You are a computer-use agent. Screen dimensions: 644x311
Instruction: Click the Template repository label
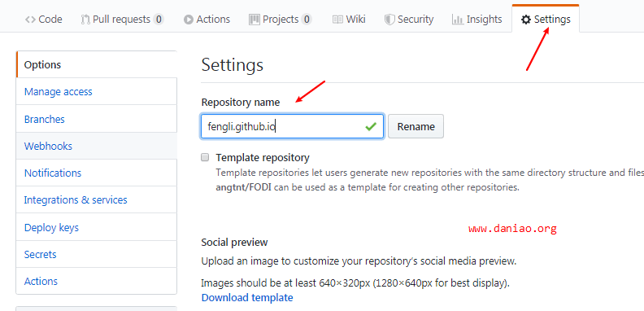pos(263,158)
